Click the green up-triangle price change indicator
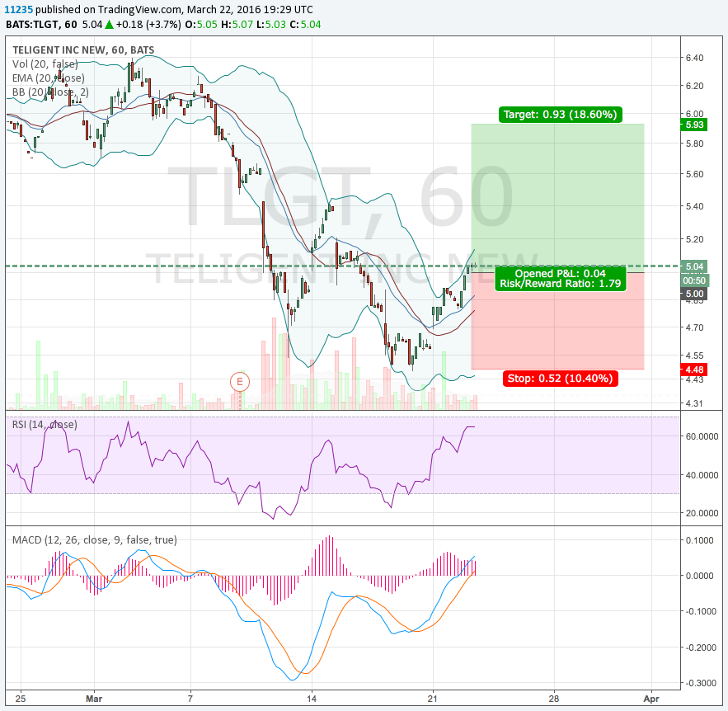 109,25
